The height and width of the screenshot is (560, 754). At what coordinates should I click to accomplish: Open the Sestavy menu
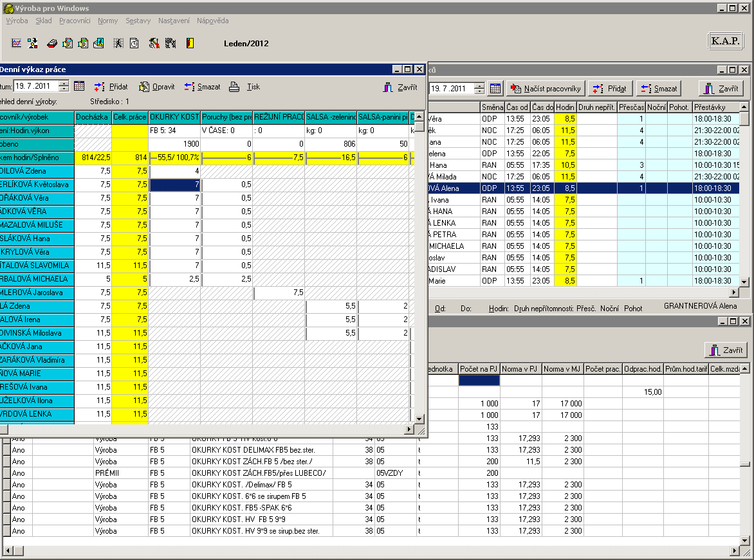(x=138, y=21)
